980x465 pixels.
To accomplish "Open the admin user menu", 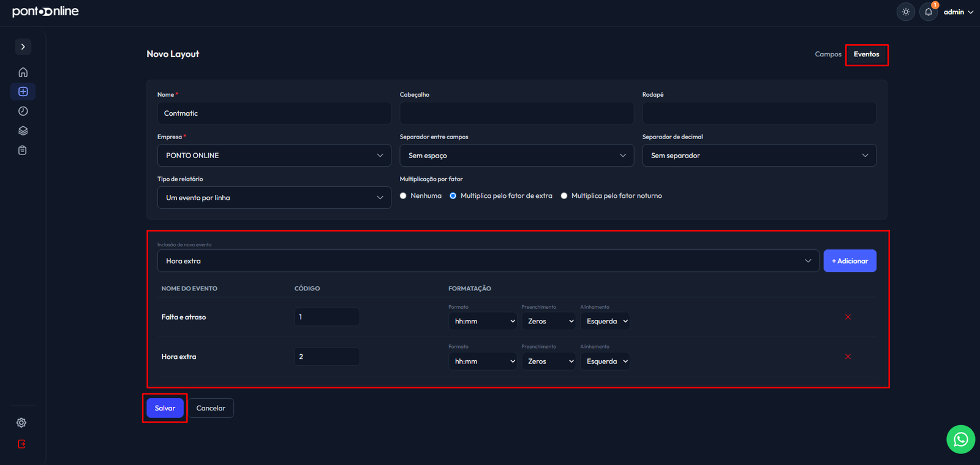I will 958,12.
